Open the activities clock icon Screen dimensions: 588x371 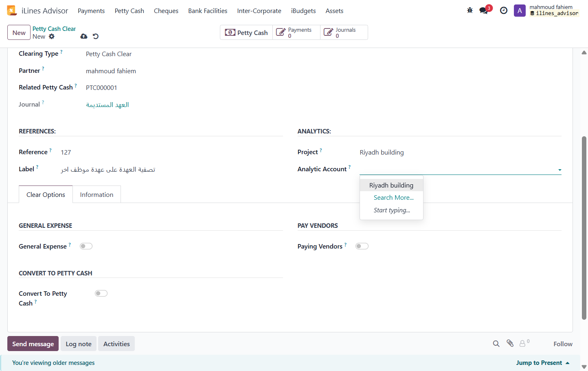[x=504, y=11]
